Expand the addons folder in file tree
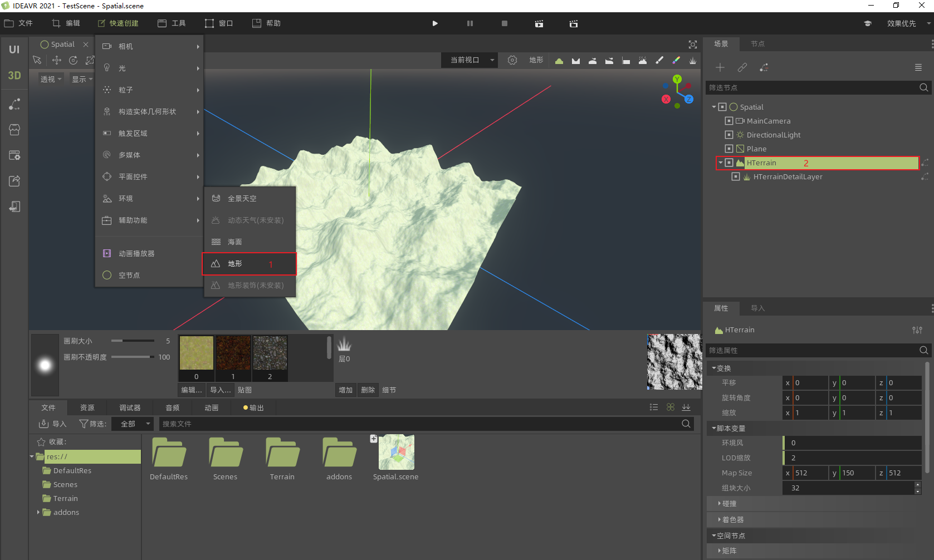Screen dimensions: 934x560 click(x=38, y=512)
